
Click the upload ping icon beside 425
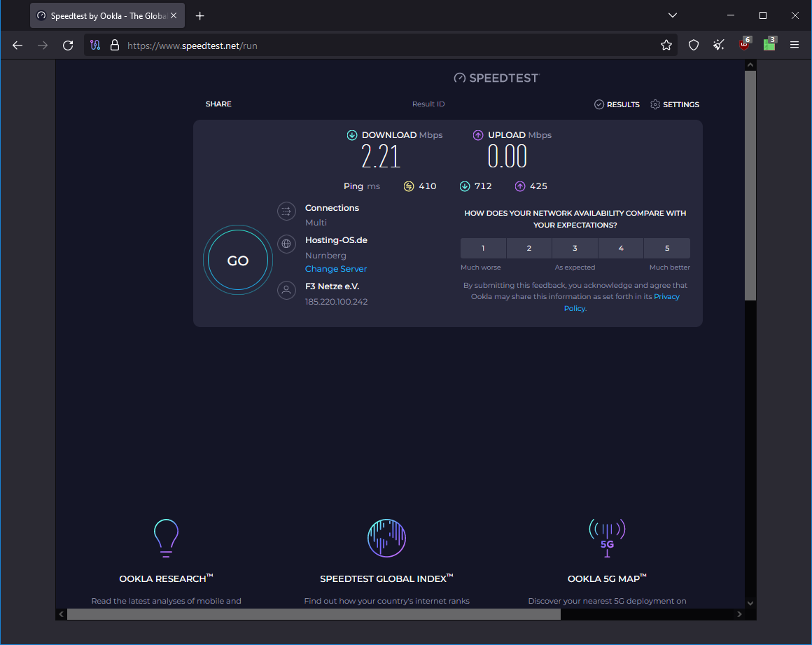[520, 186]
